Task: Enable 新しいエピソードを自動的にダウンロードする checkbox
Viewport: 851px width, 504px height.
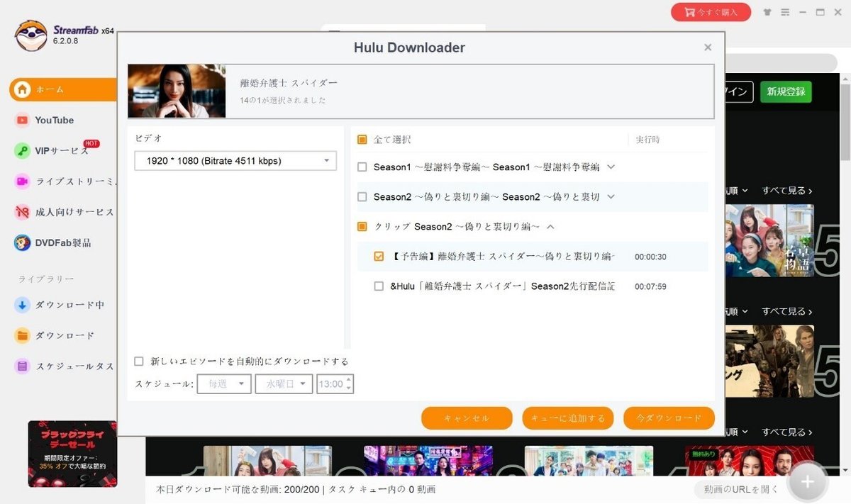Action: (139, 362)
